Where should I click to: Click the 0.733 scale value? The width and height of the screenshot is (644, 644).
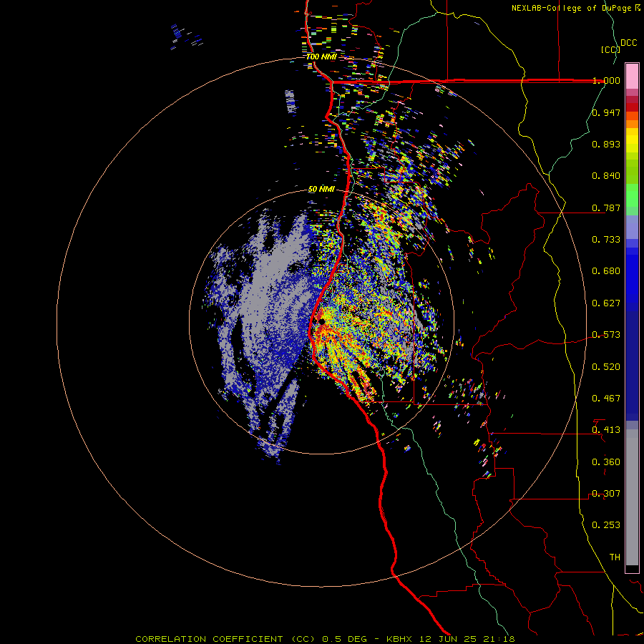click(606, 240)
